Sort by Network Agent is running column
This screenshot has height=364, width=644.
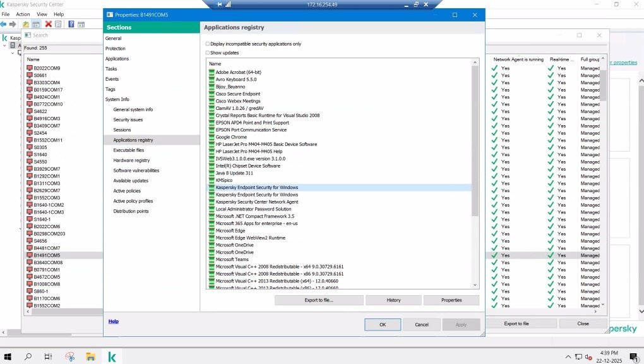tap(518, 59)
